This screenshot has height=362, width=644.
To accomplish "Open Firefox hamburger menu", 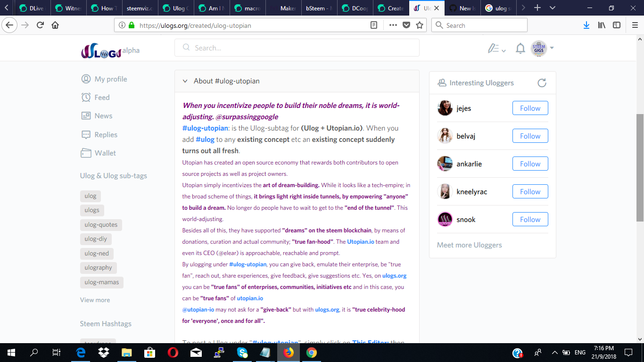I will (x=634, y=25).
